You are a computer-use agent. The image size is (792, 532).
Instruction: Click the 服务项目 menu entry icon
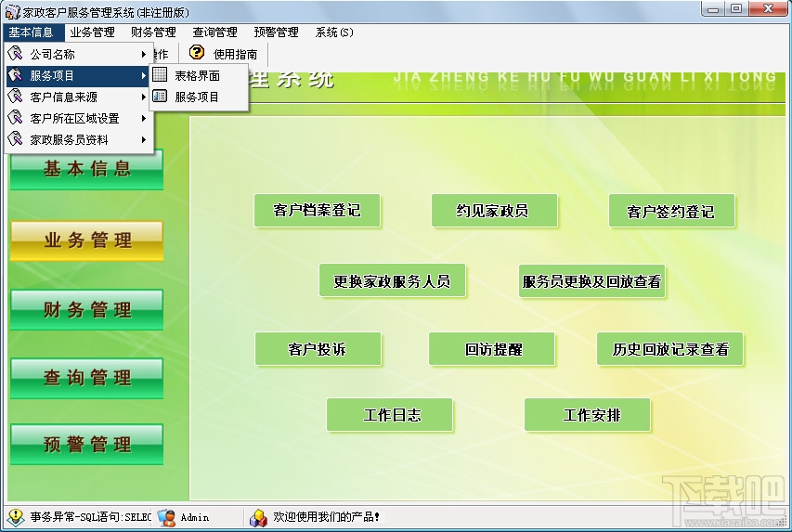point(16,75)
